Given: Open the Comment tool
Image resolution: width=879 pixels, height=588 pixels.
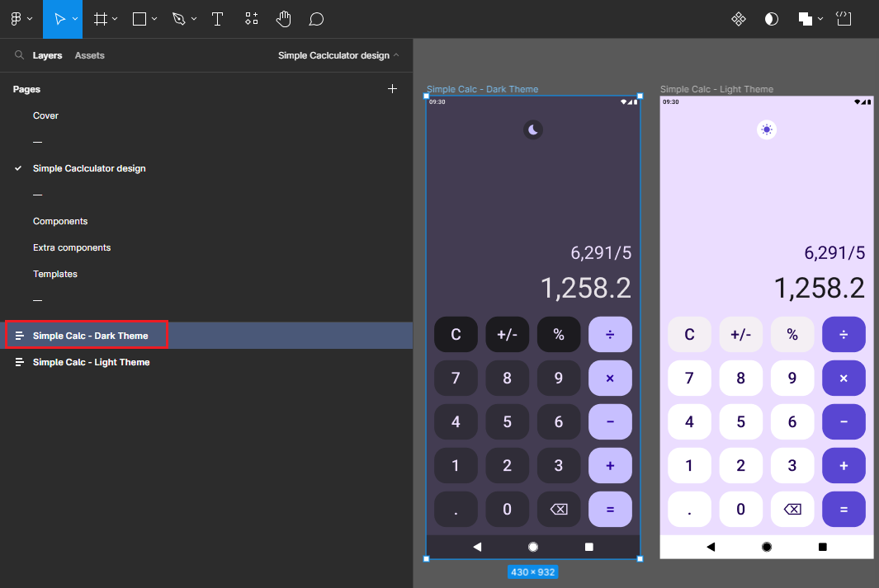Looking at the screenshot, I should click(316, 18).
